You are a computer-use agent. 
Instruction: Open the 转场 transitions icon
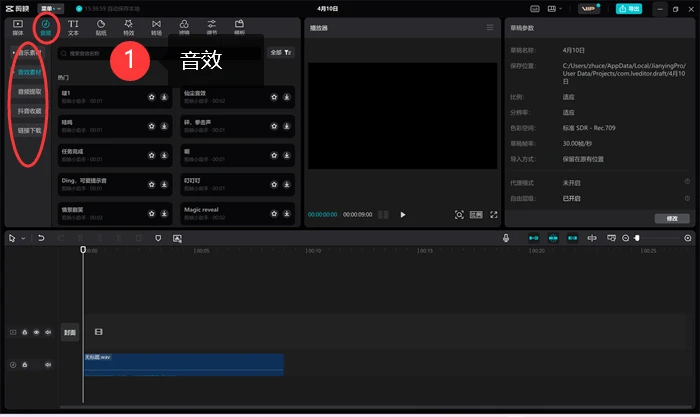(x=156, y=27)
